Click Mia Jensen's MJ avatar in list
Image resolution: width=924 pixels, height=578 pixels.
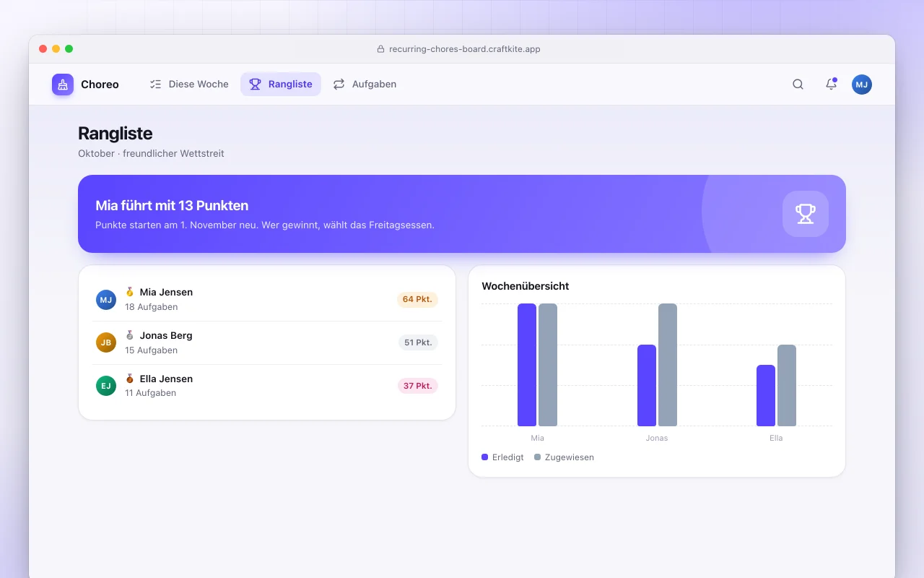click(106, 300)
